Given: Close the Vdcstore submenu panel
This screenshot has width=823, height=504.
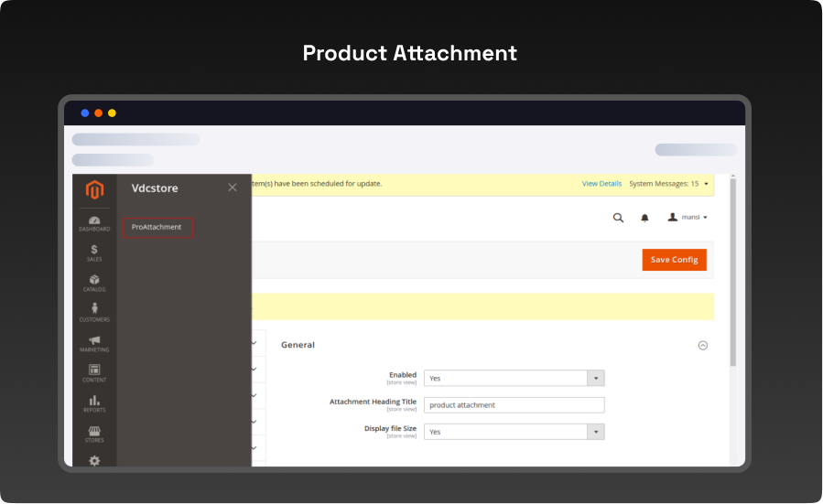Looking at the screenshot, I should (x=233, y=188).
